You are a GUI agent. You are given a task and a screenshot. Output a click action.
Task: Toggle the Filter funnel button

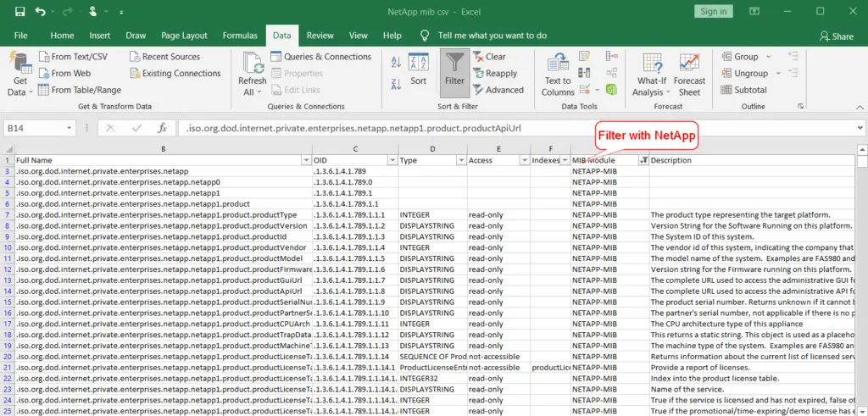454,72
